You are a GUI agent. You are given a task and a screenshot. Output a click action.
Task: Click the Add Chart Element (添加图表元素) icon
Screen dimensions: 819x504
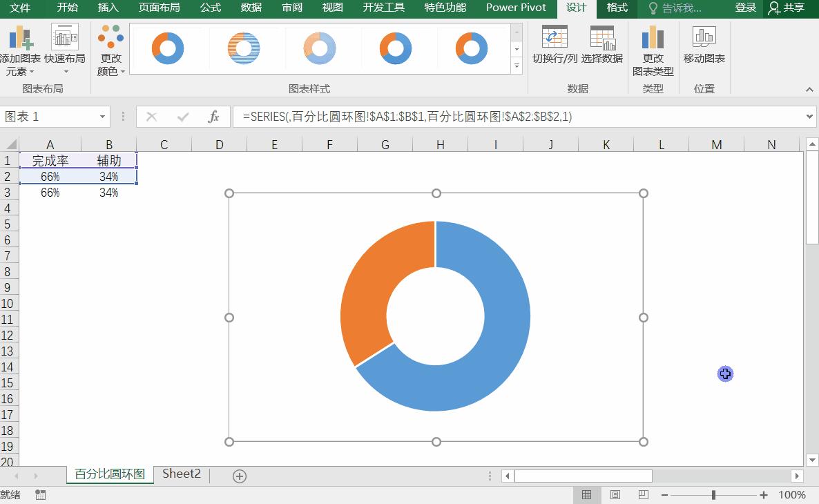tap(20, 38)
